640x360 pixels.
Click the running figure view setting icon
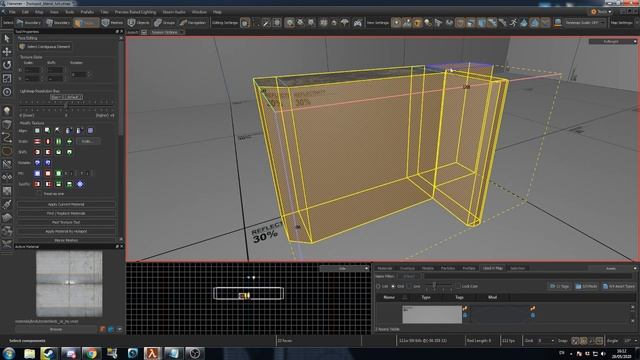tap(513, 23)
